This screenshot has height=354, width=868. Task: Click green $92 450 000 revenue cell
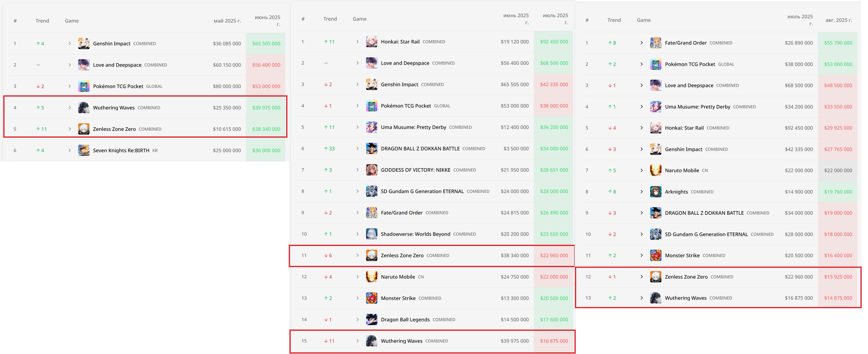tap(554, 42)
